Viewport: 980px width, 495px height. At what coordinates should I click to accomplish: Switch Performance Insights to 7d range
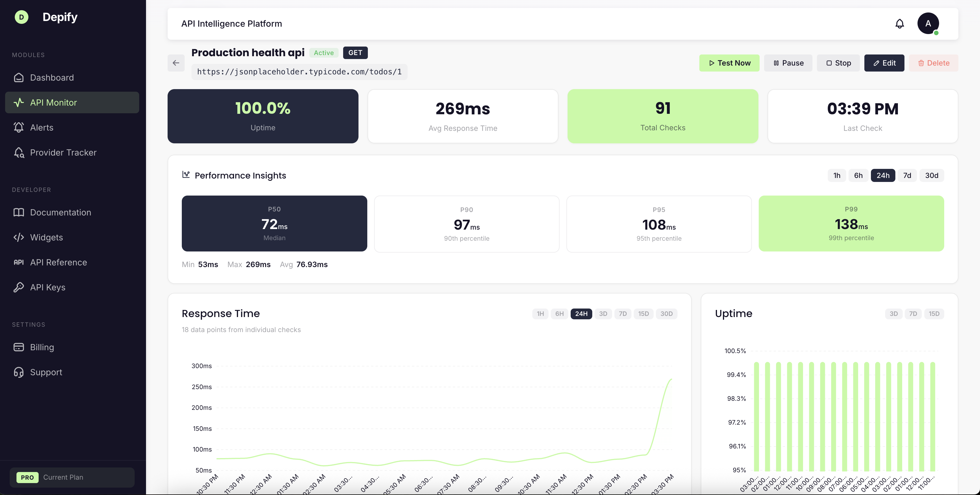[907, 175]
